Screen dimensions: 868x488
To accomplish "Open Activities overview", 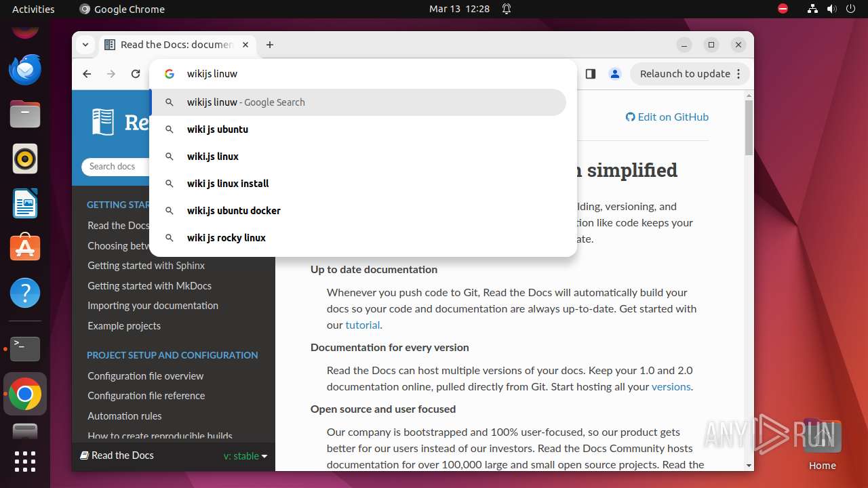I will pos(33,9).
